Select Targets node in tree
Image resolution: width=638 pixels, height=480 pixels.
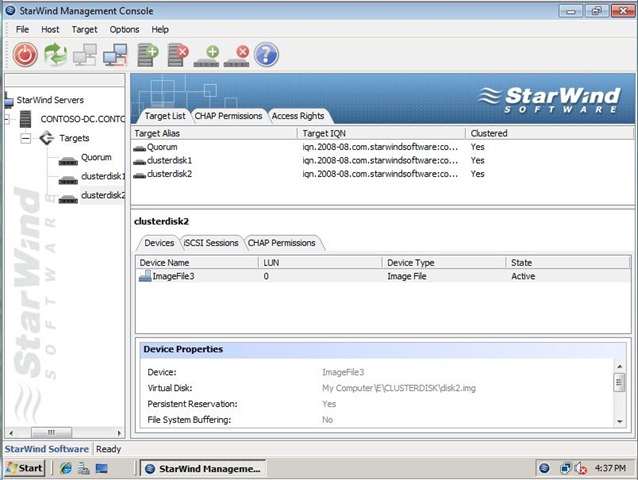[74, 138]
